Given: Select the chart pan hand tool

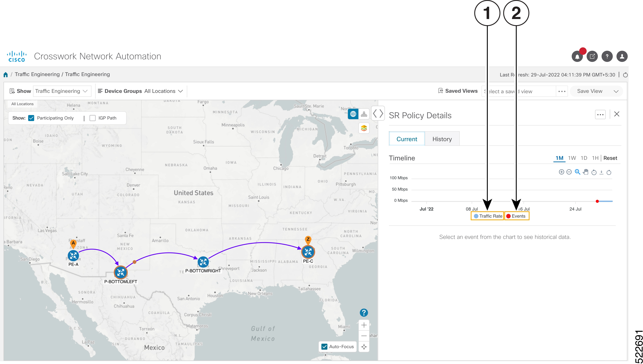Looking at the screenshot, I should click(x=586, y=172).
